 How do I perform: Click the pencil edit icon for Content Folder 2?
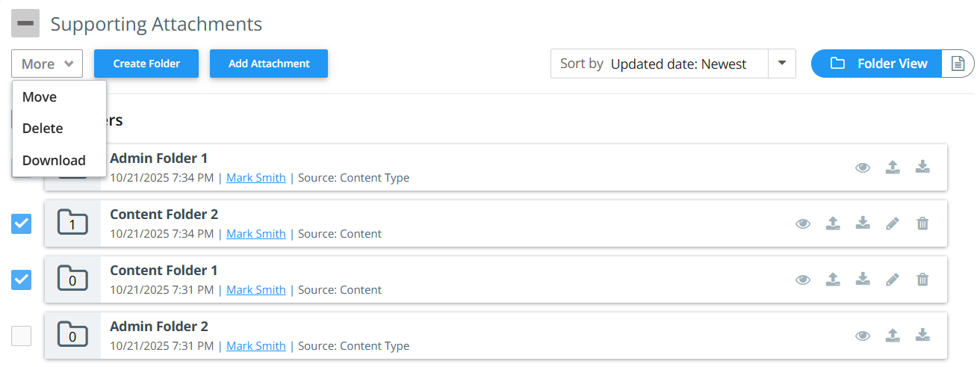pyautogui.click(x=893, y=223)
